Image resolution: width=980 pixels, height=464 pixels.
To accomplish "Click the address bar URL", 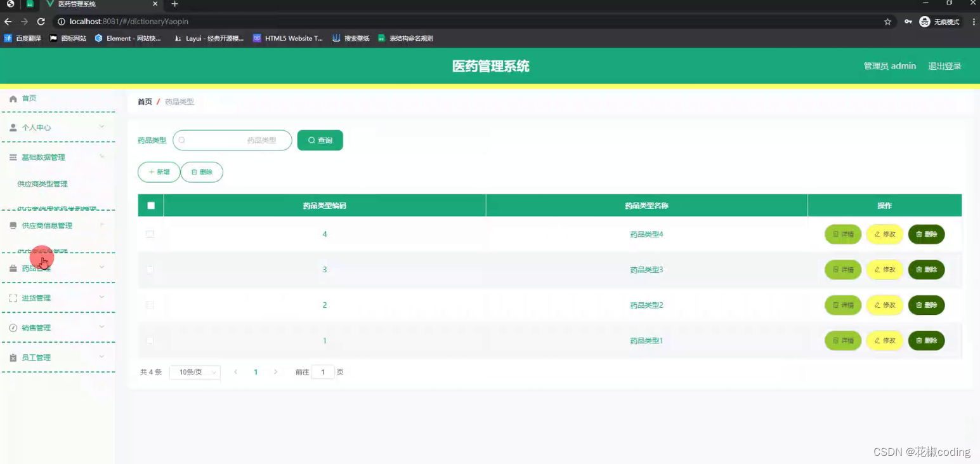I will (x=129, y=22).
